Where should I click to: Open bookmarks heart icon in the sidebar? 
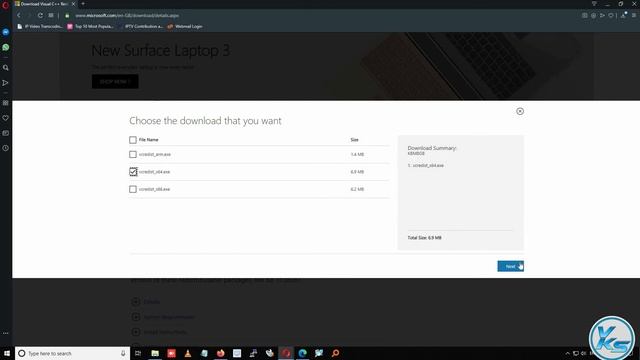coord(6,118)
